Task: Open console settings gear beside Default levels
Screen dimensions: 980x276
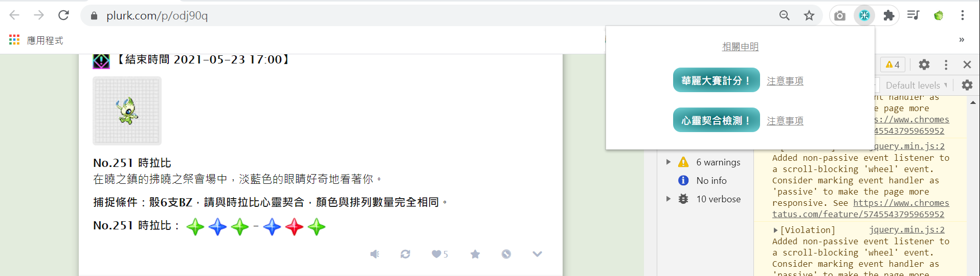Action: coord(967,85)
